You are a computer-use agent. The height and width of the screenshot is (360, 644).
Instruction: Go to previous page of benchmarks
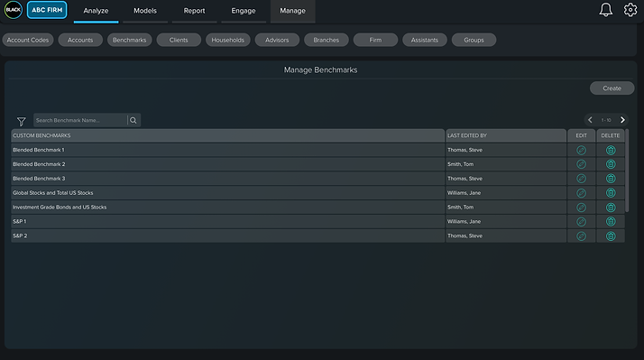tap(590, 120)
